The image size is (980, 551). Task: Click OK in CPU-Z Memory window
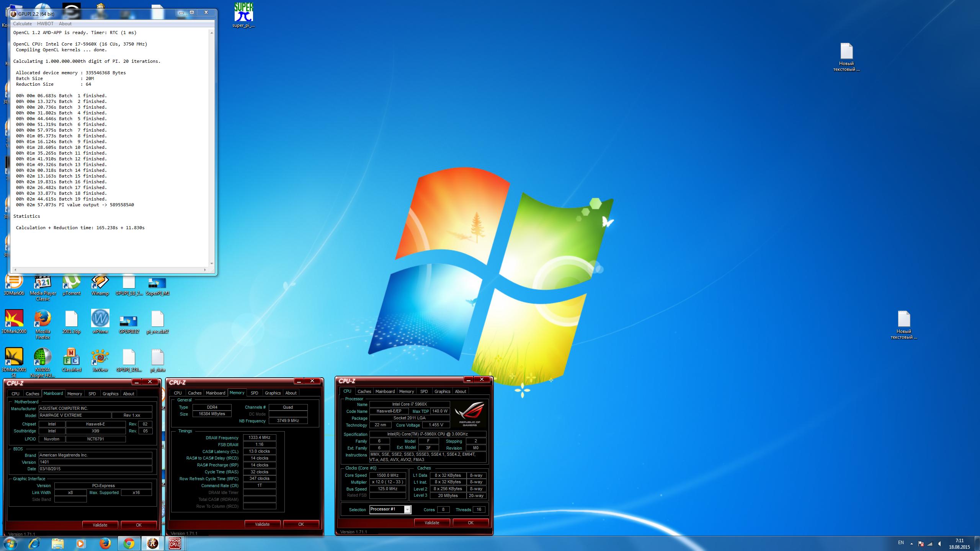pyautogui.click(x=301, y=524)
